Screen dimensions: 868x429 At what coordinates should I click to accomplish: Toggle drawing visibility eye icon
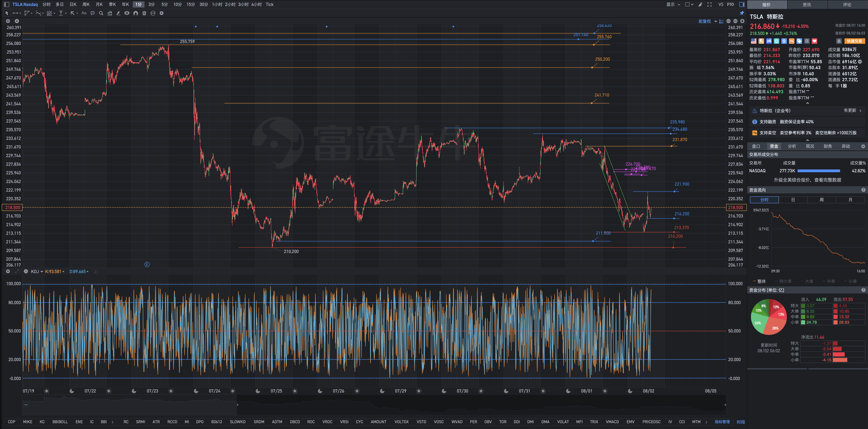click(127, 13)
